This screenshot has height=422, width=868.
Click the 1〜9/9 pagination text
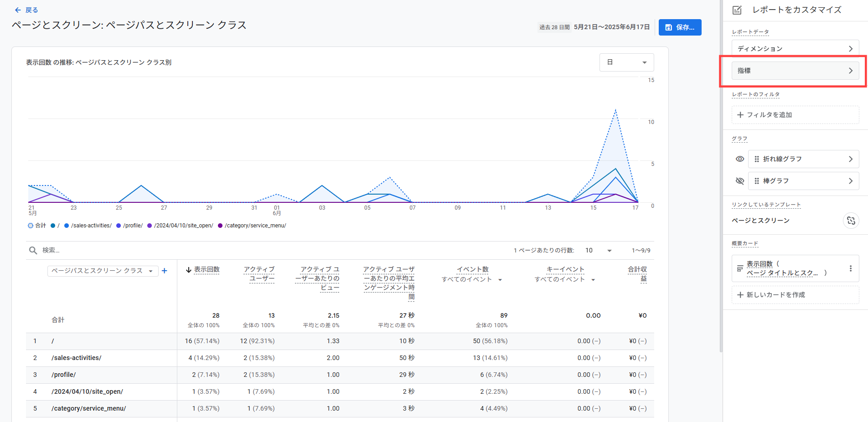pos(641,250)
